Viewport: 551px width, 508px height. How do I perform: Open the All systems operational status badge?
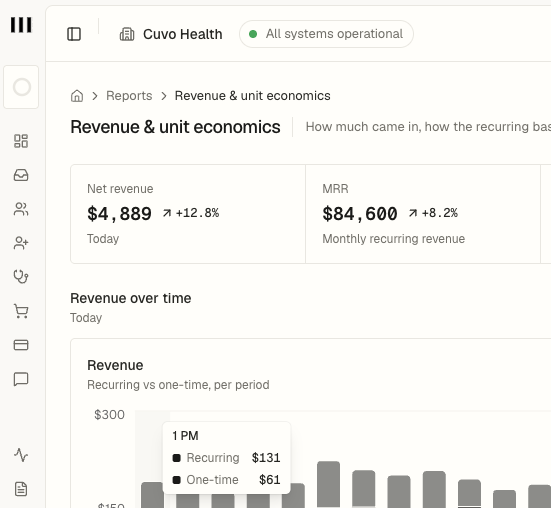326,34
